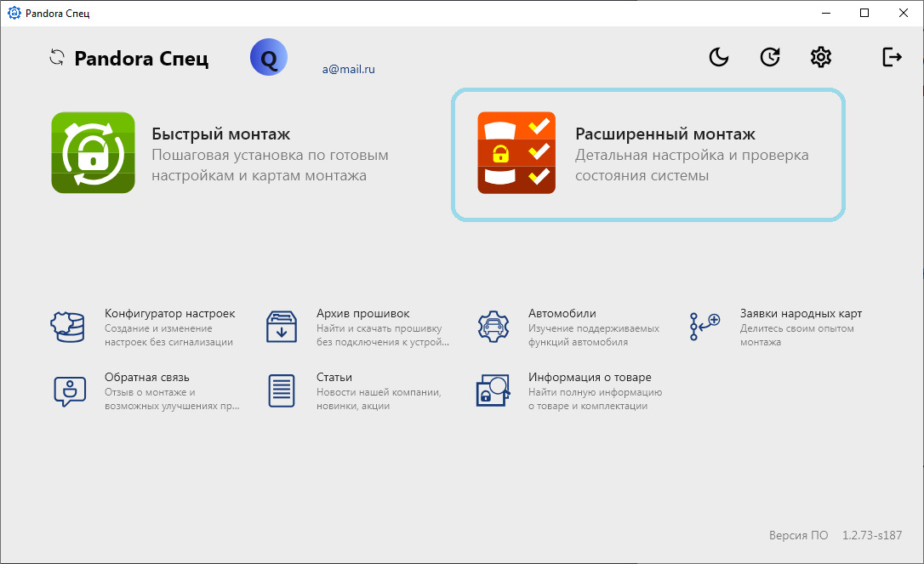Close the Pandora Спец window
The width and height of the screenshot is (924, 564).
coord(904,13)
